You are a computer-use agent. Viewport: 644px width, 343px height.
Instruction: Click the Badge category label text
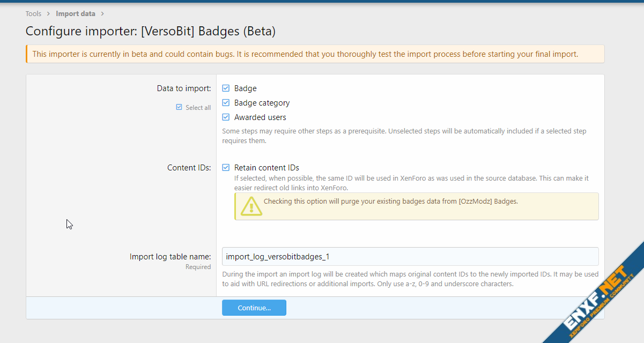click(262, 103)
